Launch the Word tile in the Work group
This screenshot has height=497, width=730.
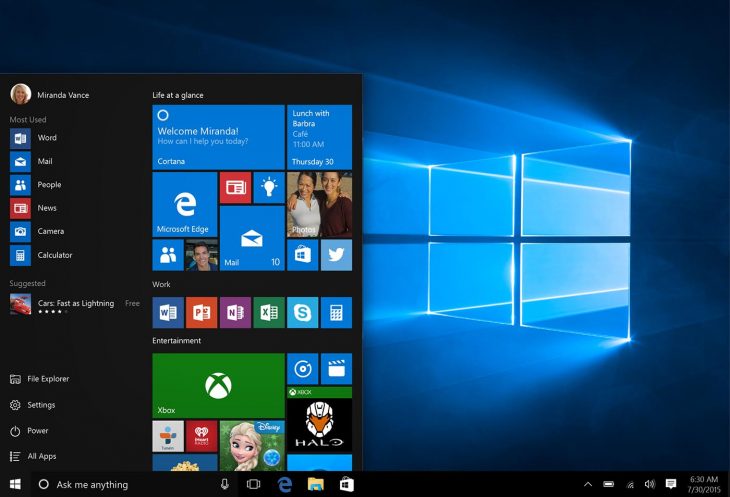click(x=168, y=312)
